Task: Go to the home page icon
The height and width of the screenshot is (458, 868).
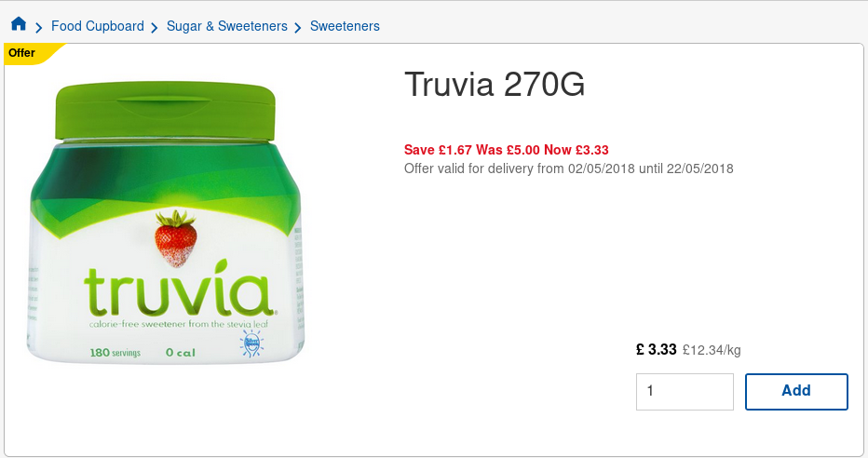Action: coord(19,24)
